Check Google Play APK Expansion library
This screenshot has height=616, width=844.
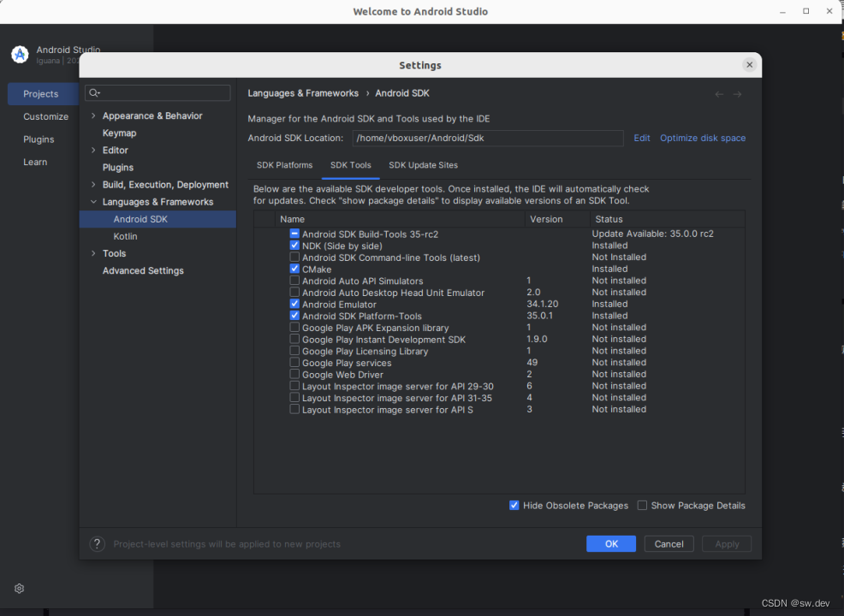tap(294, 327)
